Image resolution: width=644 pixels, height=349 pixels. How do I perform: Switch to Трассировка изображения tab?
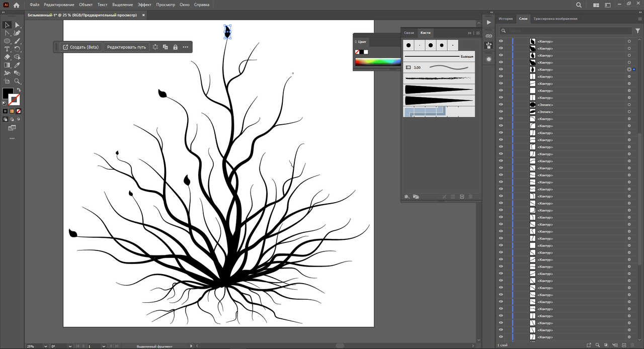tap(555, 19)
